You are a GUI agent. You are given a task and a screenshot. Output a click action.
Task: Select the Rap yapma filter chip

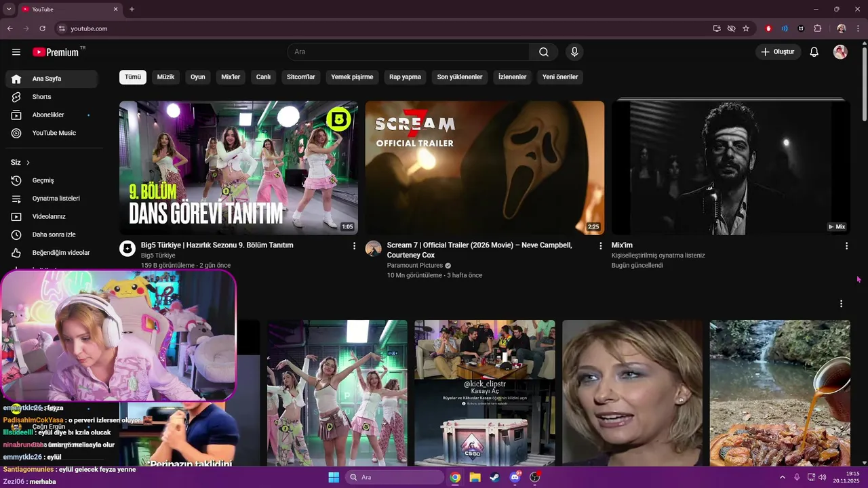click(405, 77)
